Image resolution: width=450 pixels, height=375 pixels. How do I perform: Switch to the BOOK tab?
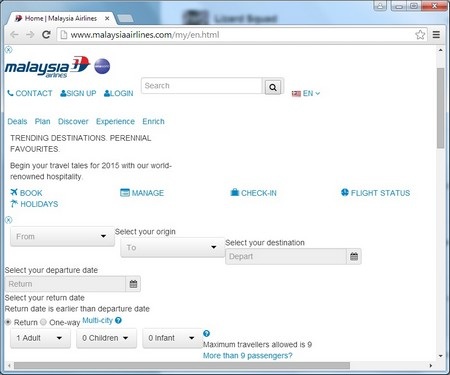26,193
